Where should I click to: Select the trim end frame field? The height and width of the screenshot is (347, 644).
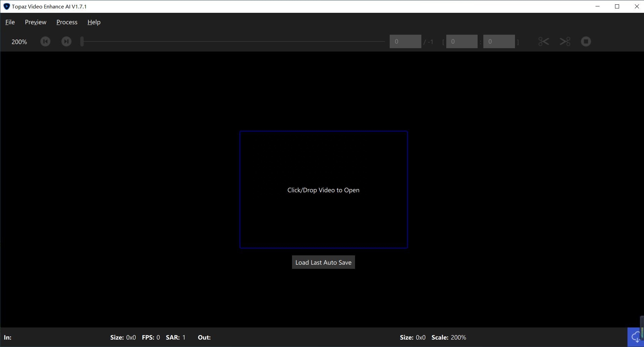point(499,41)
